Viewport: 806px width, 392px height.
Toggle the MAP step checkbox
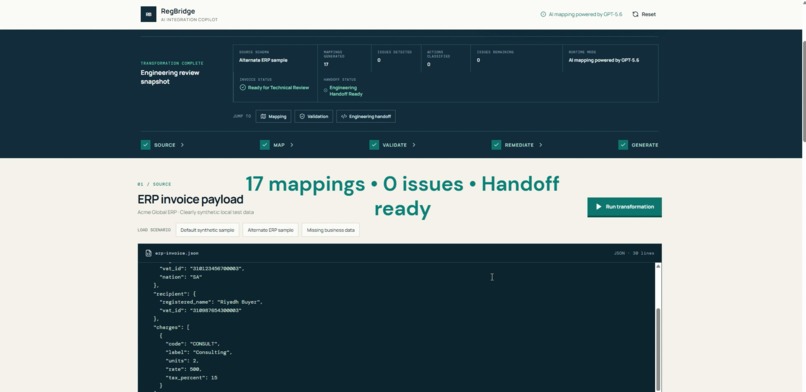265,145
